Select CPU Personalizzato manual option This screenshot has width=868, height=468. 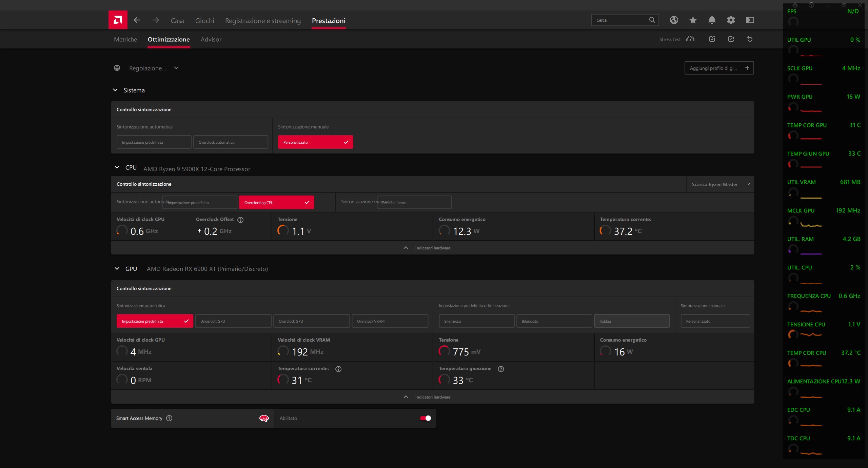[414, 202]
